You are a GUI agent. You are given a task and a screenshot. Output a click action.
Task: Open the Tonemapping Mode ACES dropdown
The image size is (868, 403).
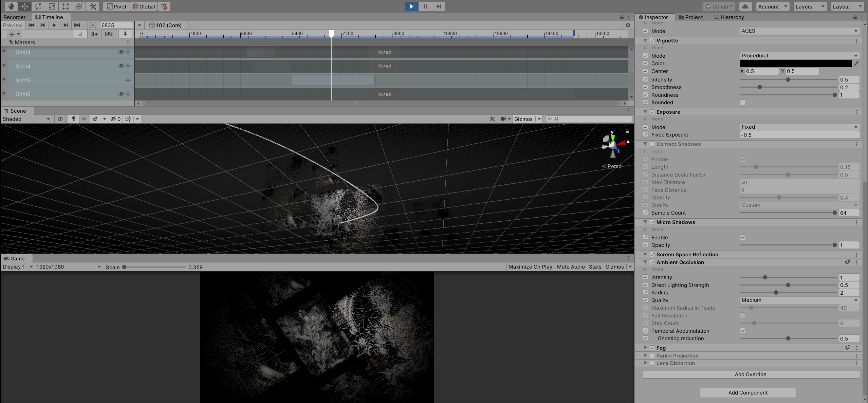coord(799,31)
